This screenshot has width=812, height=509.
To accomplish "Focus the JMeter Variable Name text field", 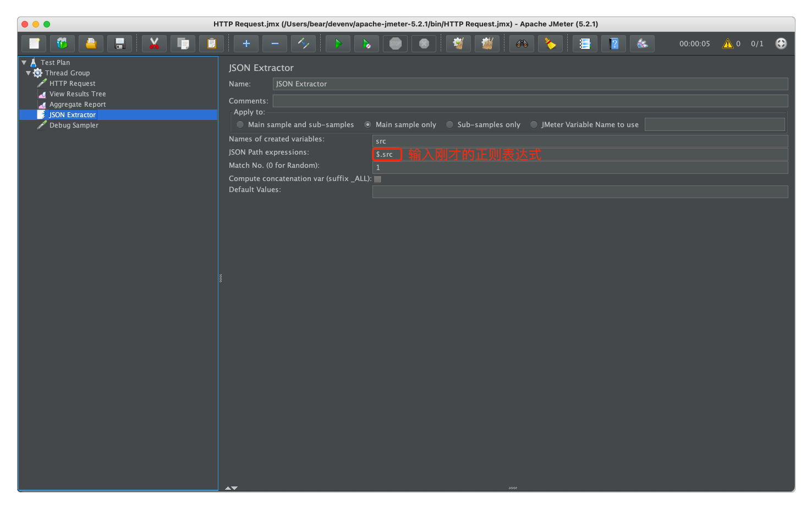I will pyautogui.click(x=715, y=124).
